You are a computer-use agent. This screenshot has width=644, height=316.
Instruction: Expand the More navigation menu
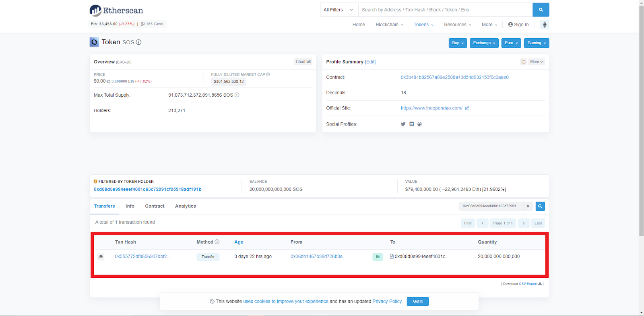(x=489, y=25)
